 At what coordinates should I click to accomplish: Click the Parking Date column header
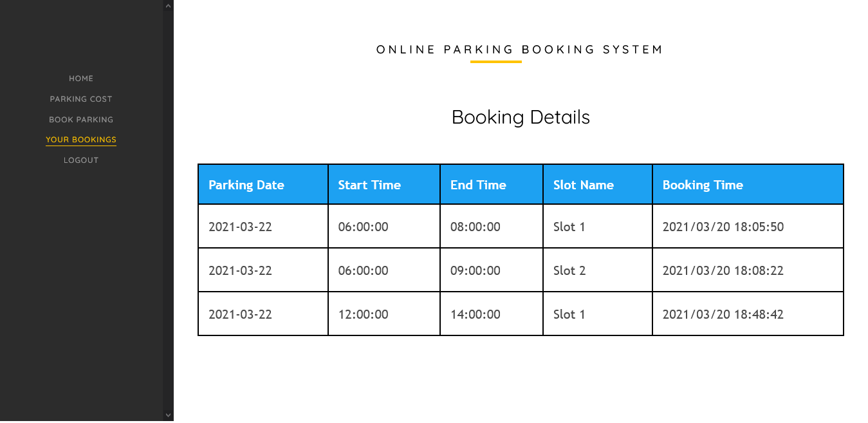coord(246,185)
